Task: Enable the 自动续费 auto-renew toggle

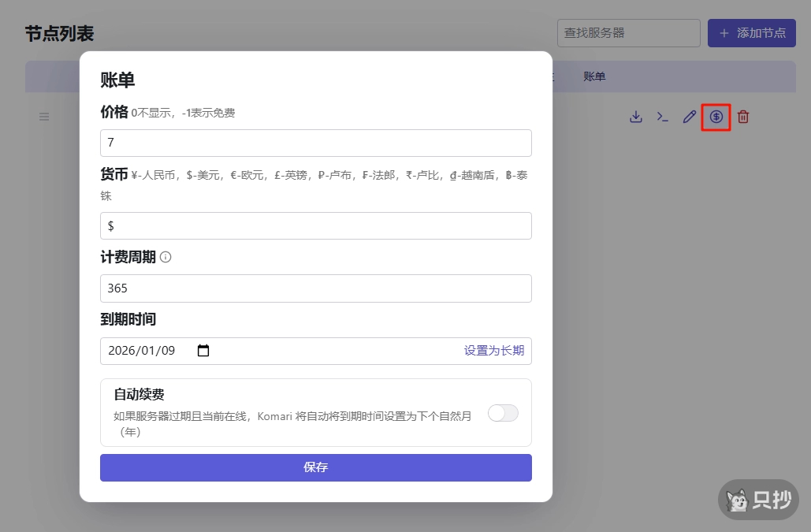Action: click(503, 413)
